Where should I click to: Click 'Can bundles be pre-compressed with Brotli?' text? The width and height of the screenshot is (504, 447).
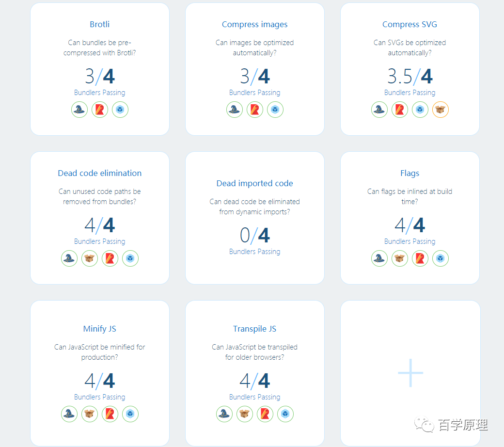100,48
